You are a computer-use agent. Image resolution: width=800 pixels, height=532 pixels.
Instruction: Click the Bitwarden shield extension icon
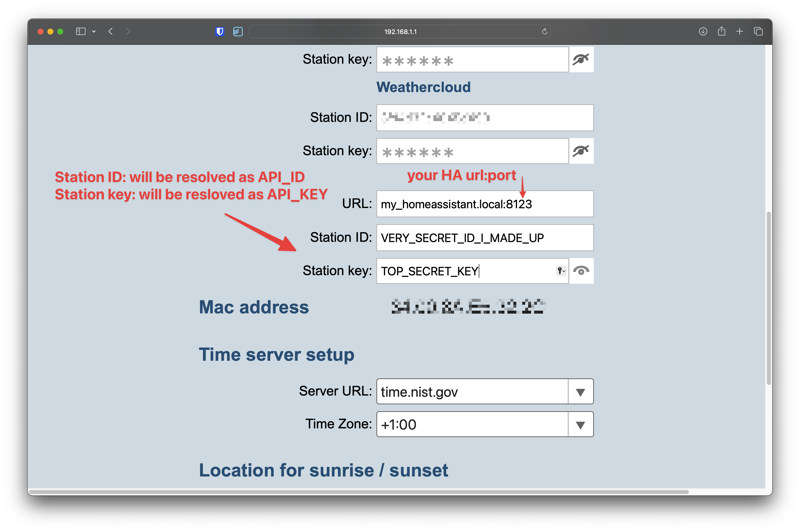tap(220, 32)
